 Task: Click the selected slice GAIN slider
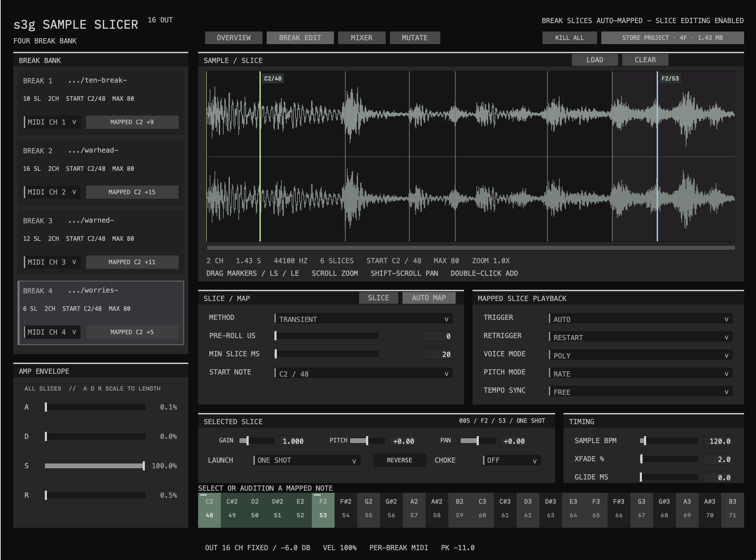(x=257, y=441)
